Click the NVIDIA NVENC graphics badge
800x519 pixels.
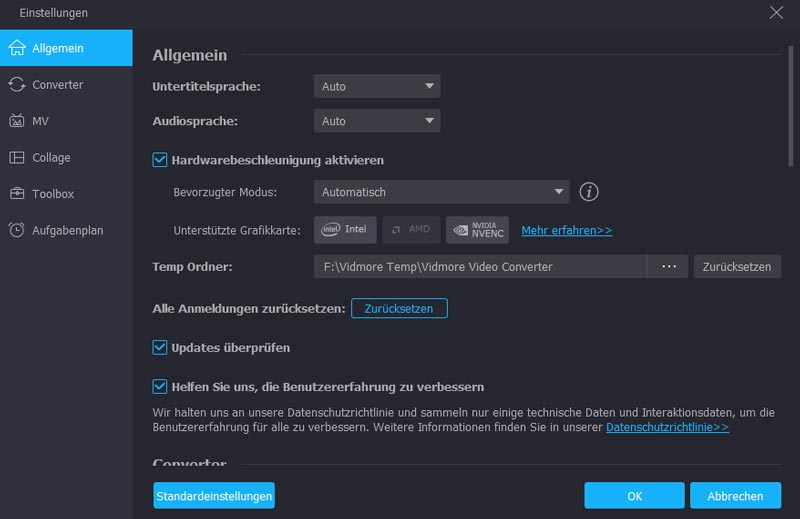point(477,230)
